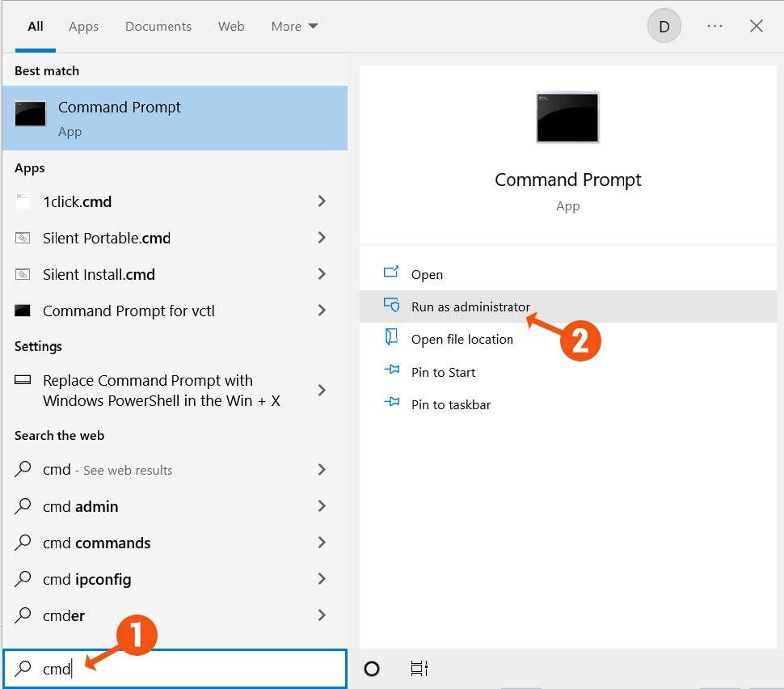Switch to the Documents tab
784x689 pixels.
coord(158,27)
